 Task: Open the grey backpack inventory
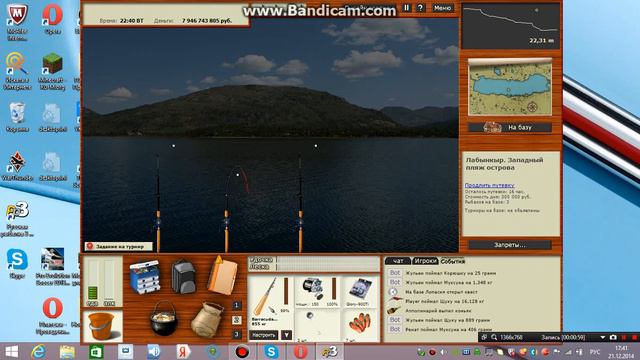point(183,278)
